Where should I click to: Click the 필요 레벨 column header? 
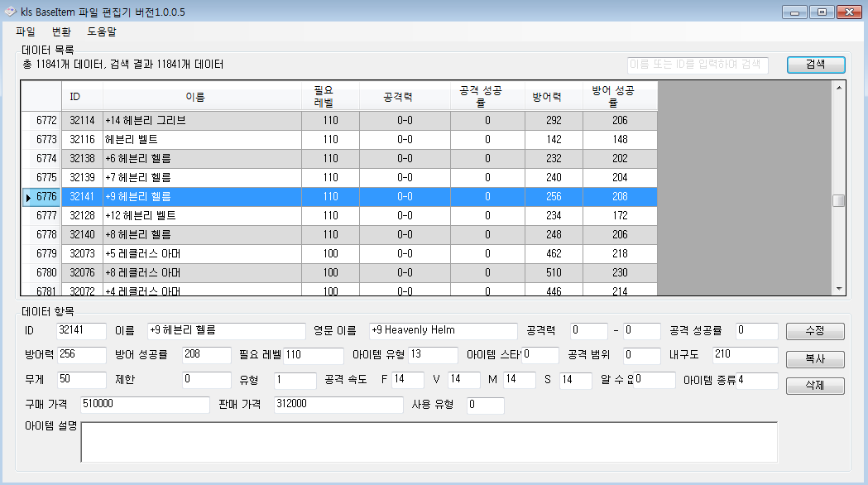tap(330, 97)
